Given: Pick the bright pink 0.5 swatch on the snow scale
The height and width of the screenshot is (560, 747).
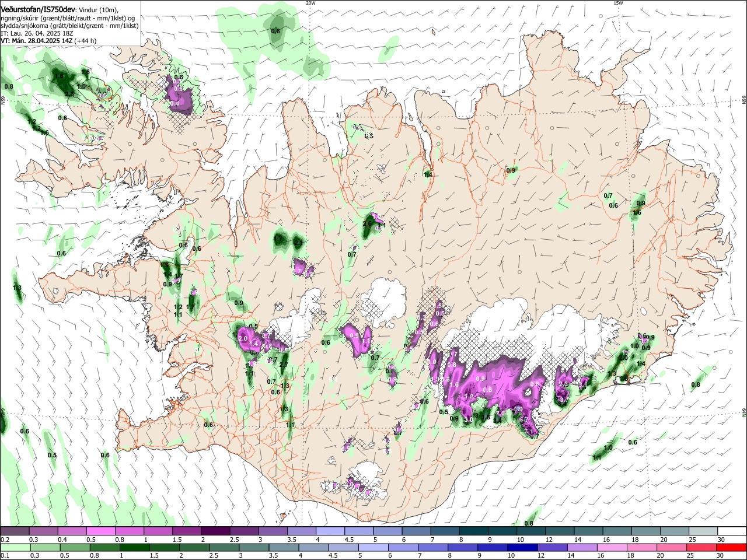Looking at the screenshot, I should (100, 531).
